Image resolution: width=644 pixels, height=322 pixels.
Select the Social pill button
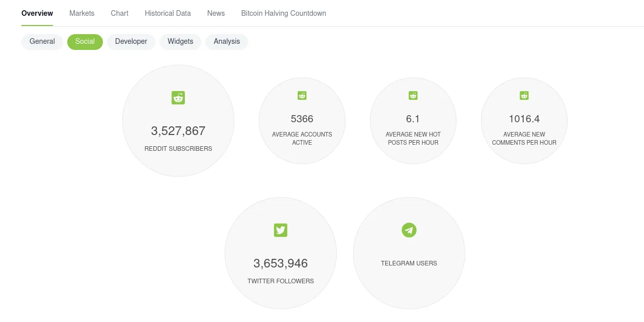point(85,42)
